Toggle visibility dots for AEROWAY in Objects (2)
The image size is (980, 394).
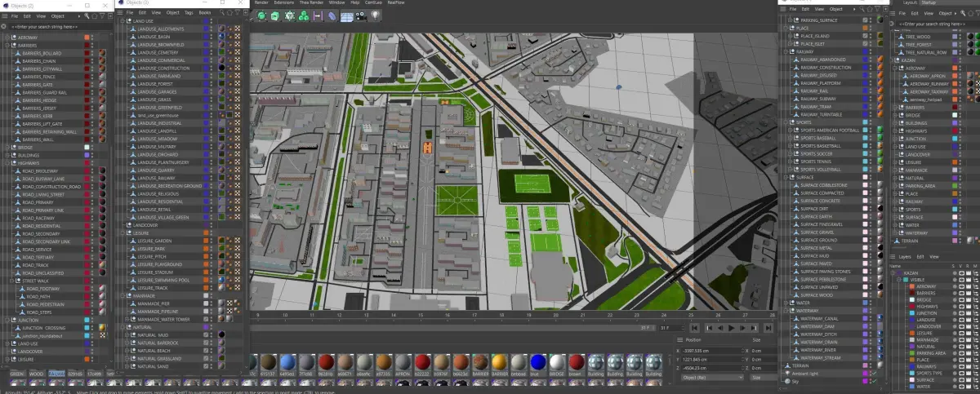point(93,38)
